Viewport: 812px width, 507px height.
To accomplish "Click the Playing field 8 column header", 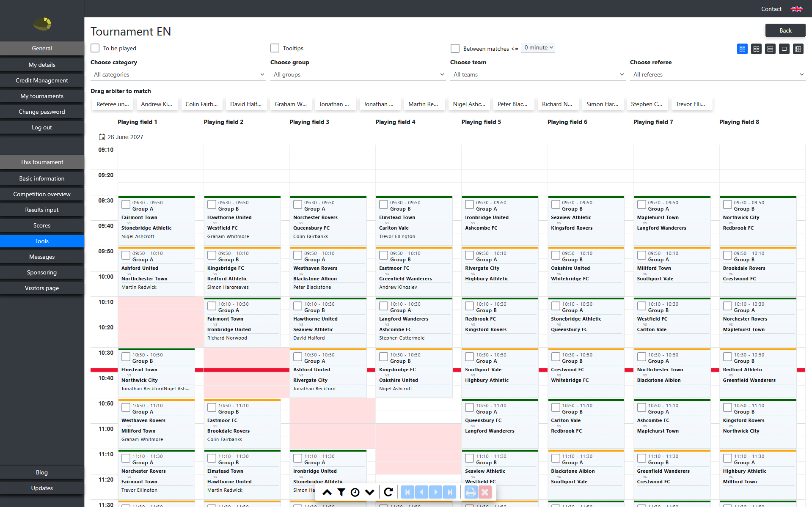I will (739, 122).
